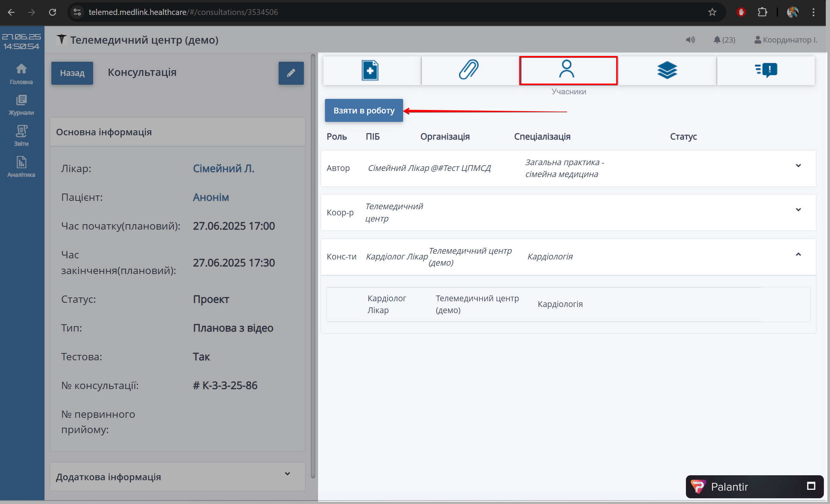Click the Взяти в роботу button
The image size is (830, 504).
(x=364, y=110)
